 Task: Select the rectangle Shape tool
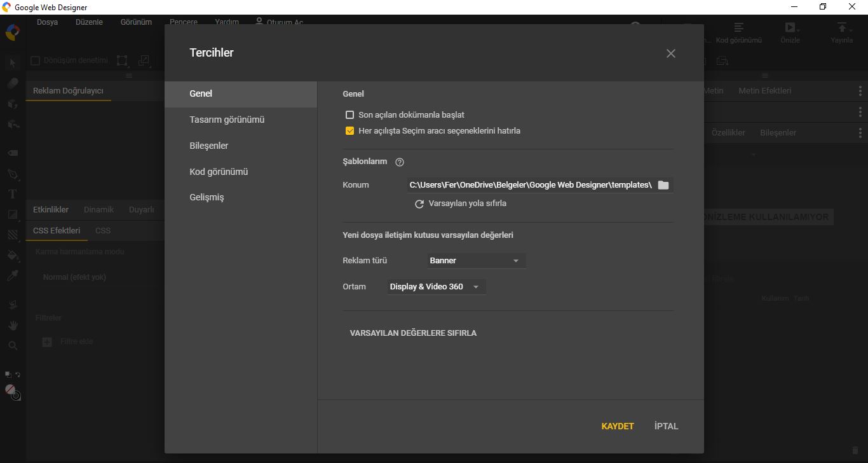pyautogui.click(x=13, y=214)
